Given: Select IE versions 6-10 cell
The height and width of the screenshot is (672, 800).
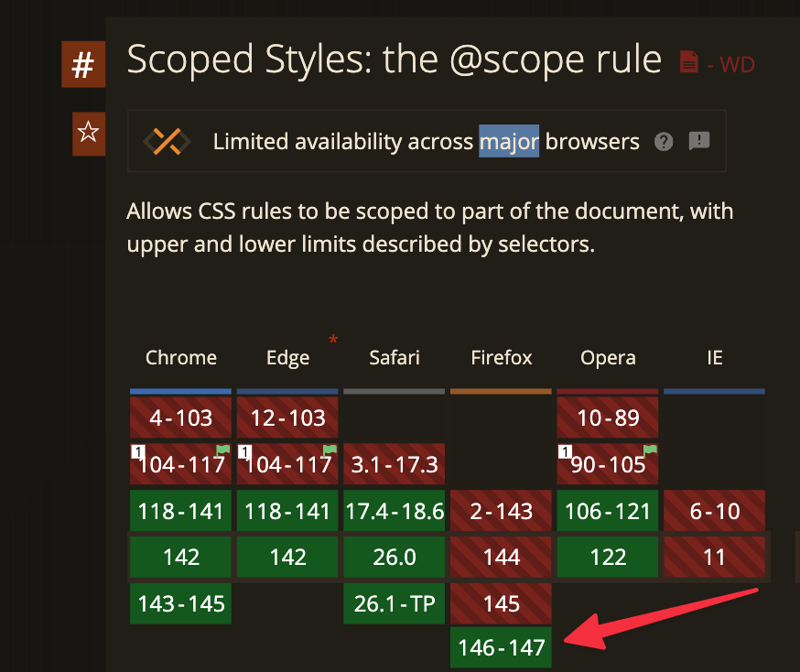Looking at the screenshot, I should [x=714, y=511].
